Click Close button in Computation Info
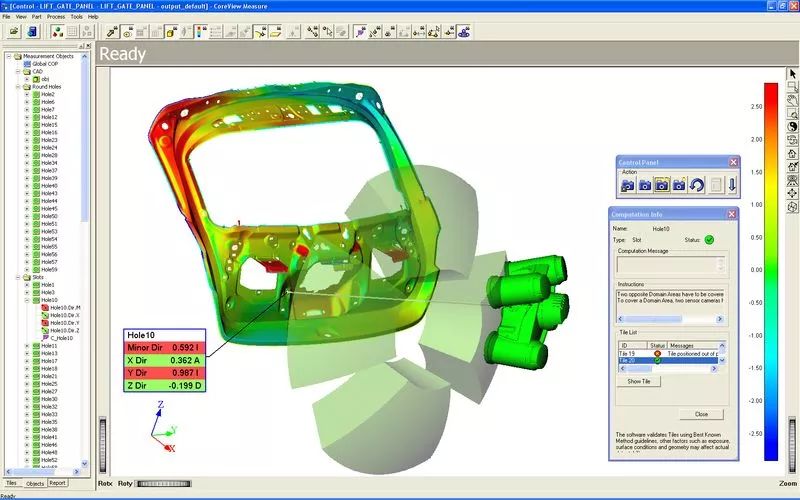 coord(701,414)
